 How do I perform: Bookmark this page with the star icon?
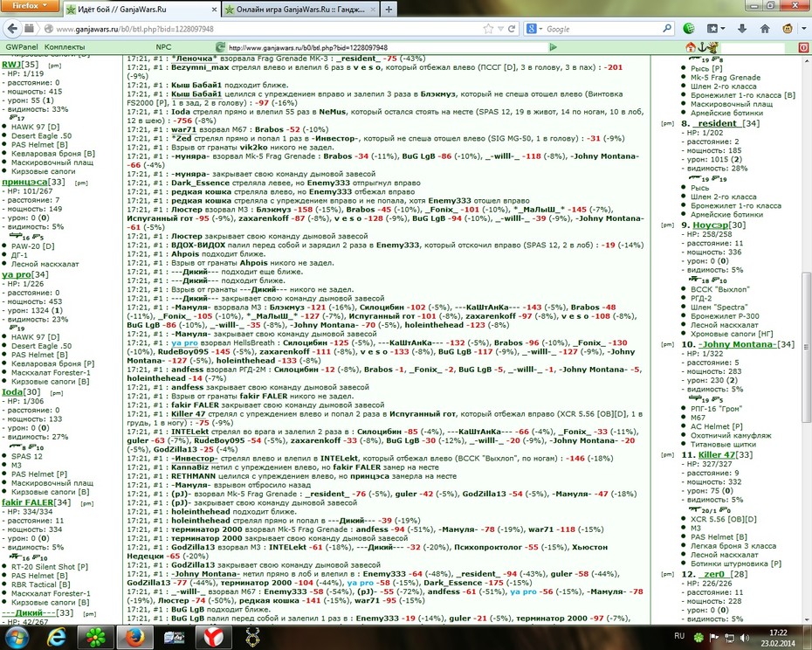click(x=488, y=29)
